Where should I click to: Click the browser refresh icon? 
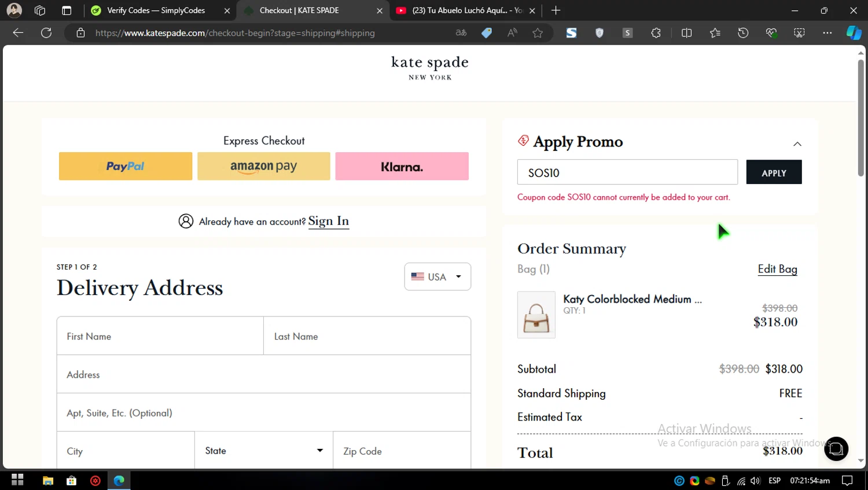click(x=46, y=33)
